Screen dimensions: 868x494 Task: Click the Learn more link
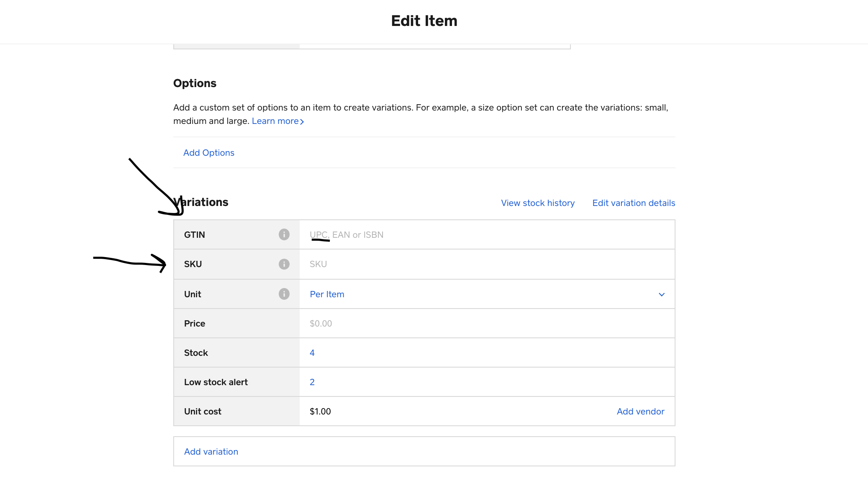pos(275,121)
